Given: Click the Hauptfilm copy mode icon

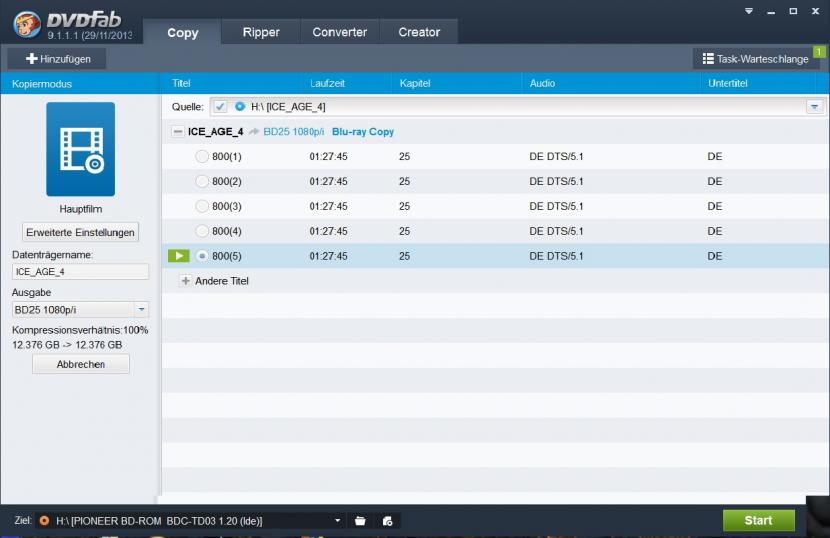Looking at the screenshot, I should pos(80,149).
